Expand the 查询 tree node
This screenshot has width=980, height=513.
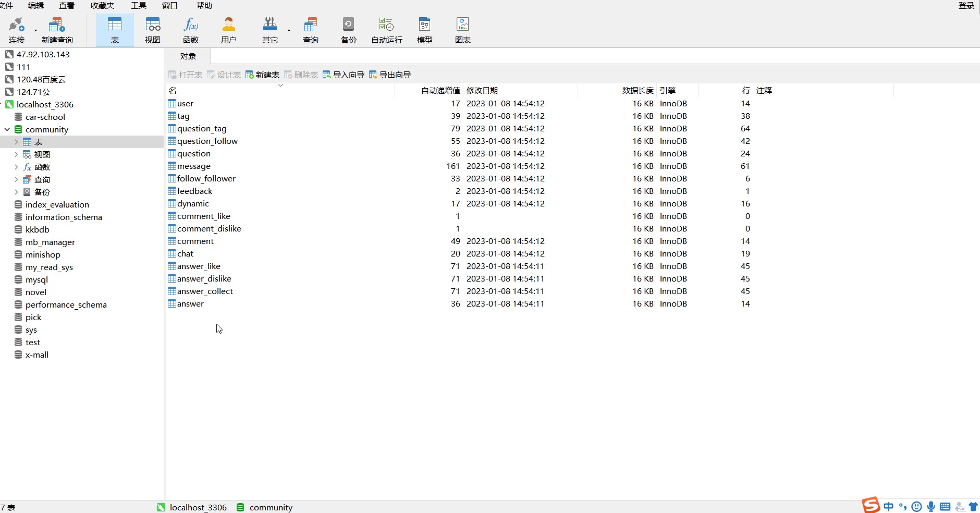point(16,179)
